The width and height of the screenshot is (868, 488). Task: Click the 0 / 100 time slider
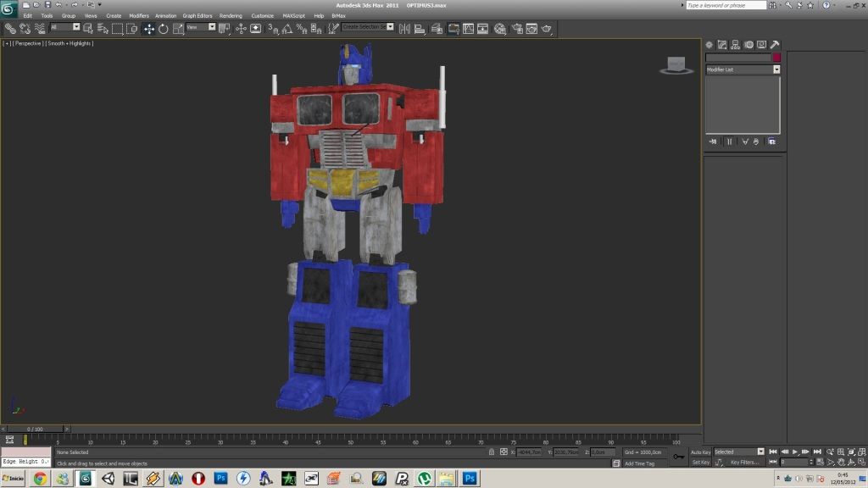point(34,429)
